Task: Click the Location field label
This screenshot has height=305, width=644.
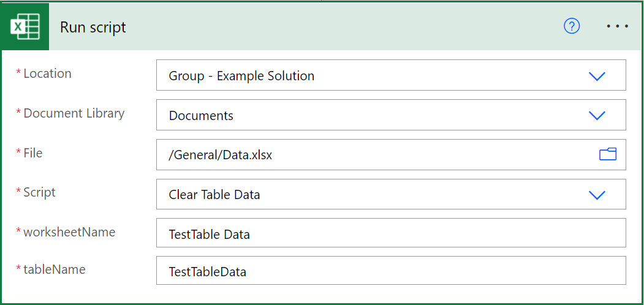Action: coord(47,73)
